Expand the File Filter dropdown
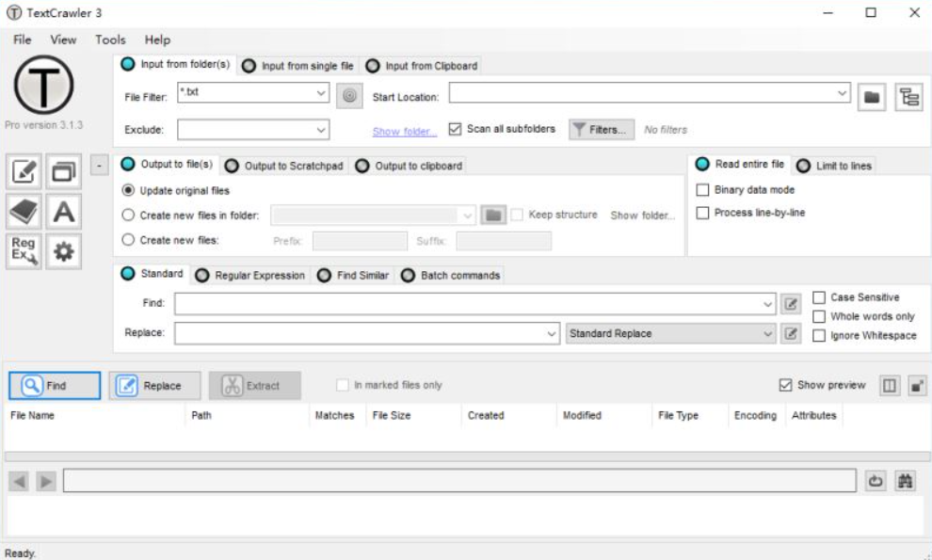The width and height of the screenshot is (932, 560). [x=321, y=94]
